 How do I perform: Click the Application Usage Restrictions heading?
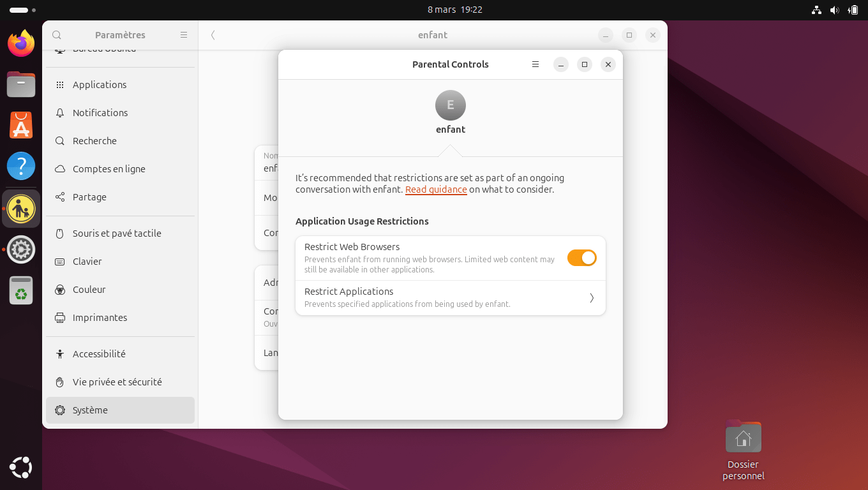point(362,221)
